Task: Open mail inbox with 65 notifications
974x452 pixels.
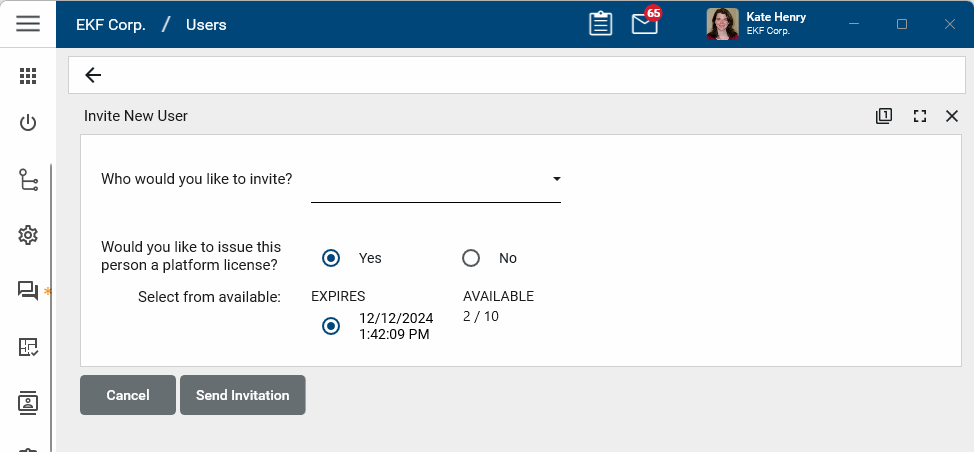Action: pos(645,24)
